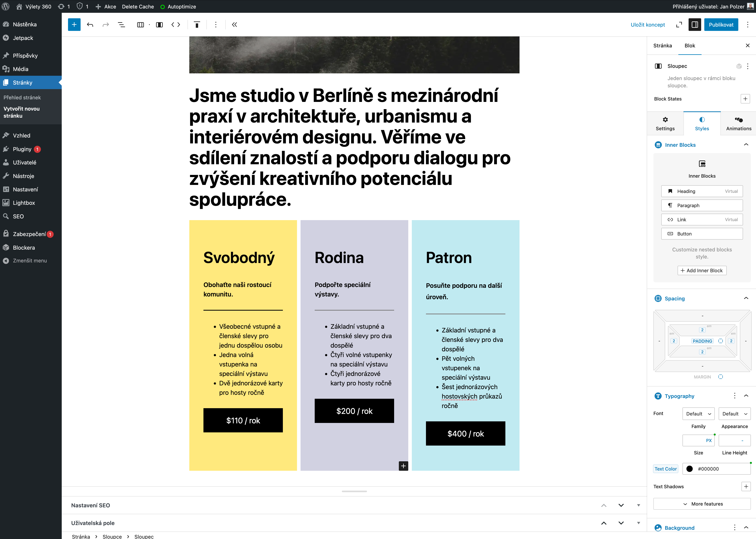Toggle linked margin sides
Image resolution: width=756 pixels, height=539 pixels.
[721, 377]
